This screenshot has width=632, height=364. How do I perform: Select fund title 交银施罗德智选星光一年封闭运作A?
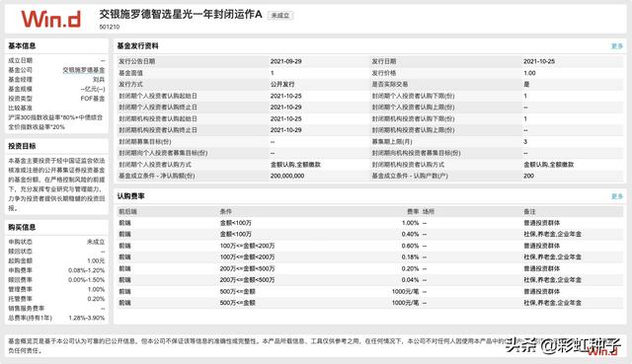[x=181, y=15]
